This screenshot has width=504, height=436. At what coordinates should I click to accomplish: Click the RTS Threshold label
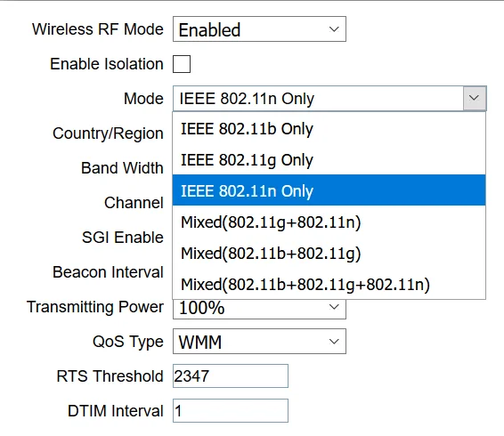[110, 375]
